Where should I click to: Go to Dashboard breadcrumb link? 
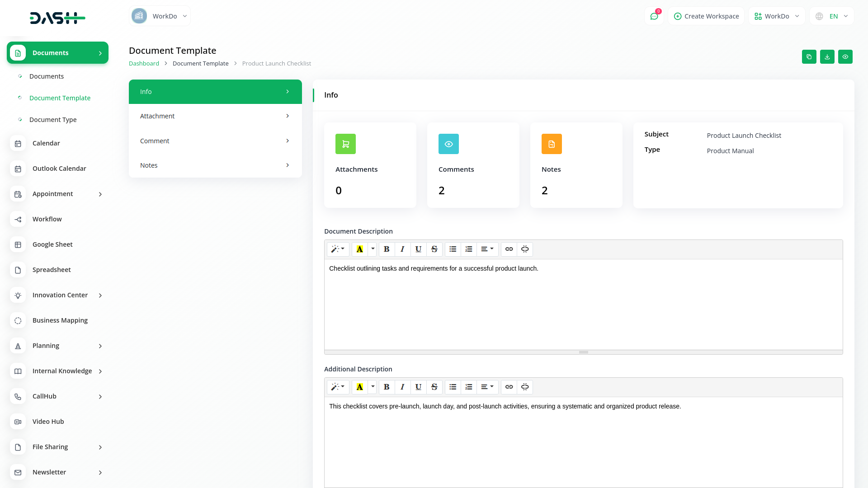tap(144, 64)
